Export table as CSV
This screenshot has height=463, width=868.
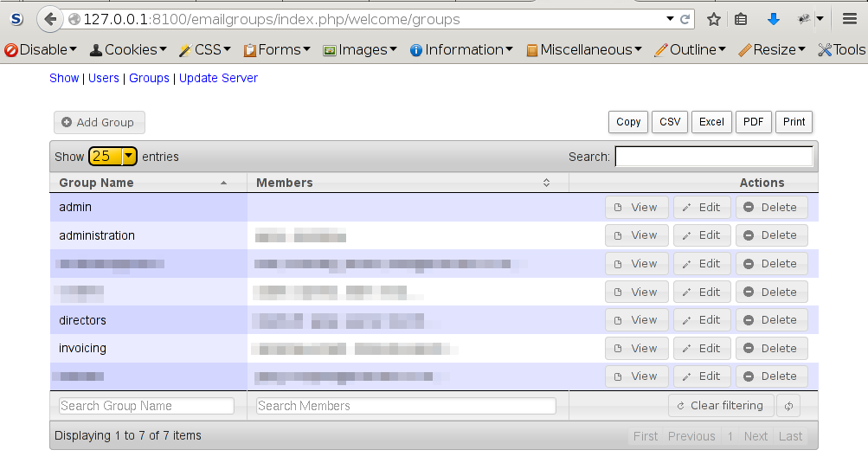click(670, 122)
